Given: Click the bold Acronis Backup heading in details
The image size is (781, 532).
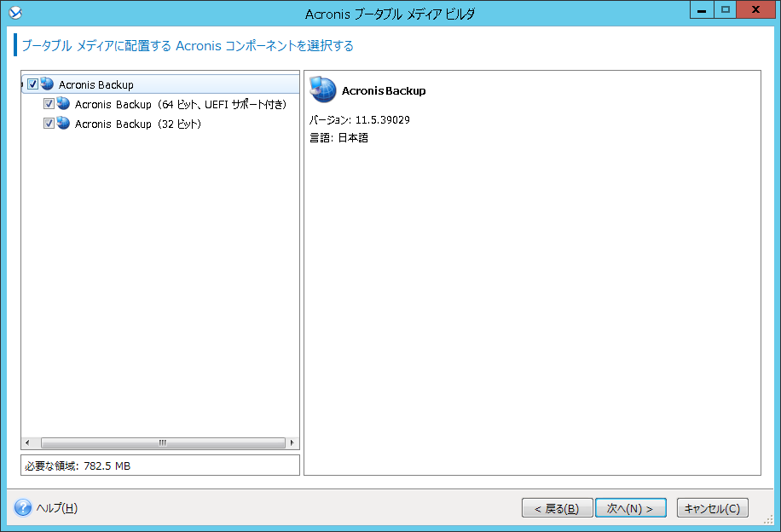Looking at the screenshot, I should tap(384, 90).
